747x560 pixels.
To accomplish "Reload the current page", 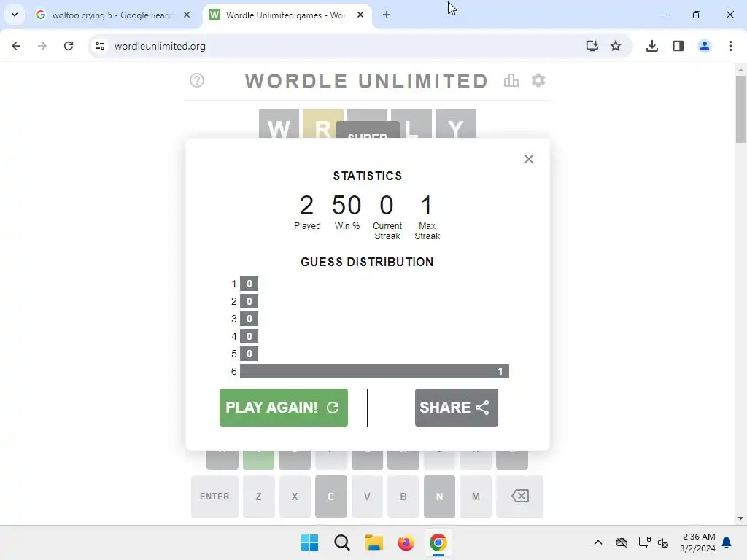I will [x=69, y=46].
